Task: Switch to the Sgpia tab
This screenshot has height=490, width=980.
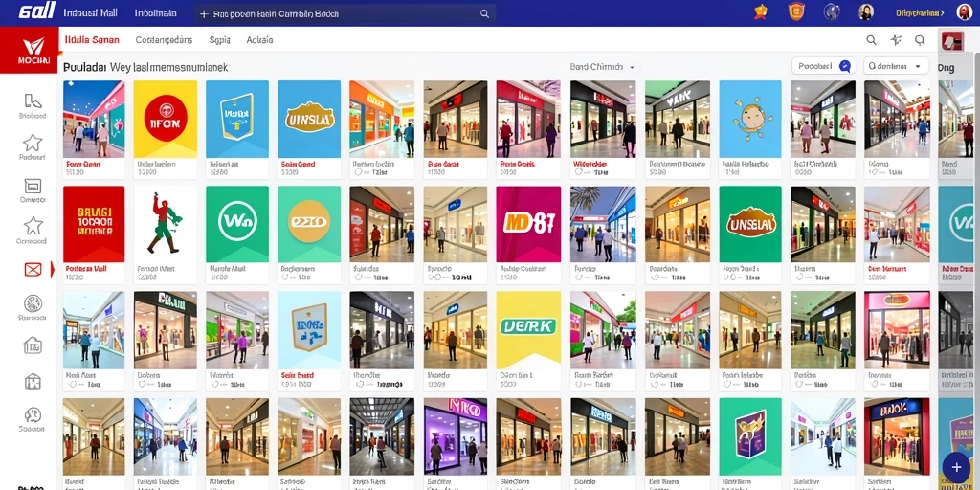Action: [220, 40]
